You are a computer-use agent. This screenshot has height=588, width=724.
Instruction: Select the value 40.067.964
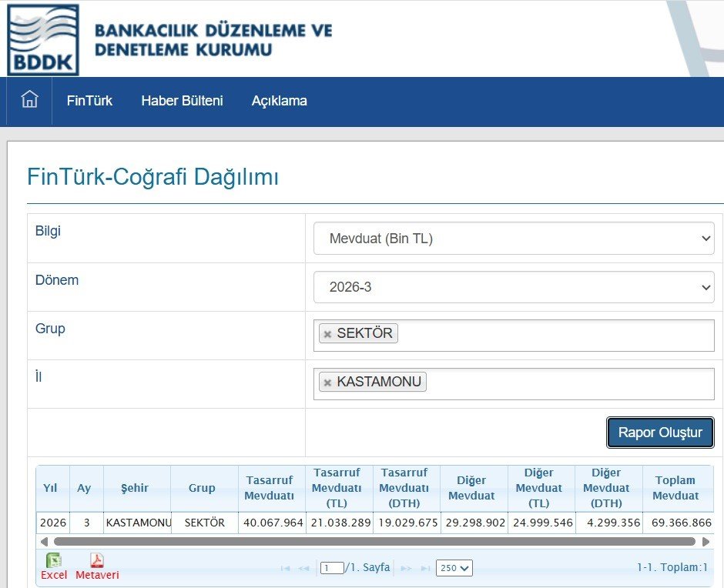coord(273,523)
